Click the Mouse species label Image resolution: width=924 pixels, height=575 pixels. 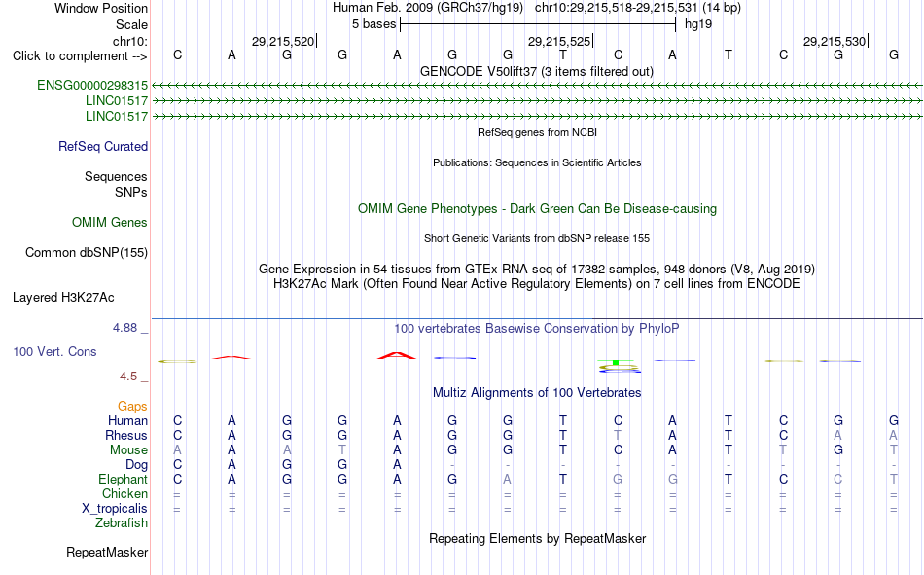[128, 449]
